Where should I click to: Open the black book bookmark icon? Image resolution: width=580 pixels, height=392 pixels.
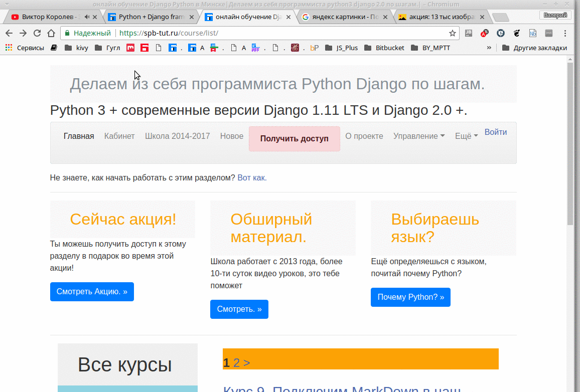point(54,48)
